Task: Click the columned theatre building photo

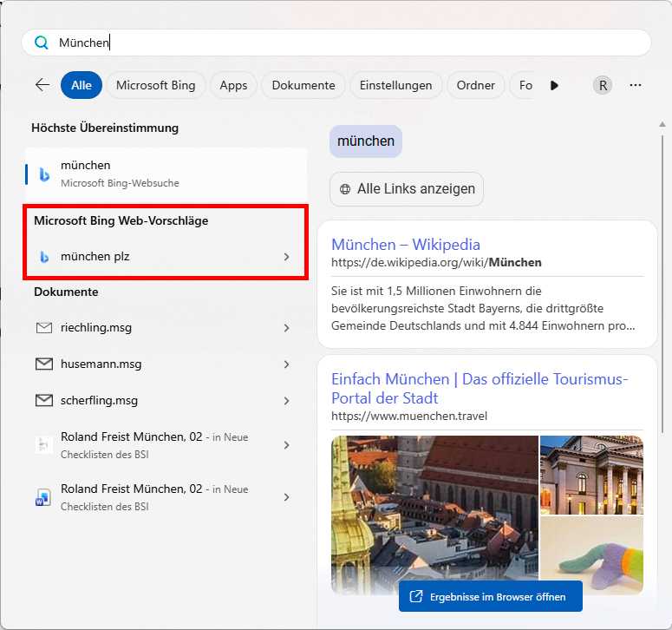Action: 591,476
